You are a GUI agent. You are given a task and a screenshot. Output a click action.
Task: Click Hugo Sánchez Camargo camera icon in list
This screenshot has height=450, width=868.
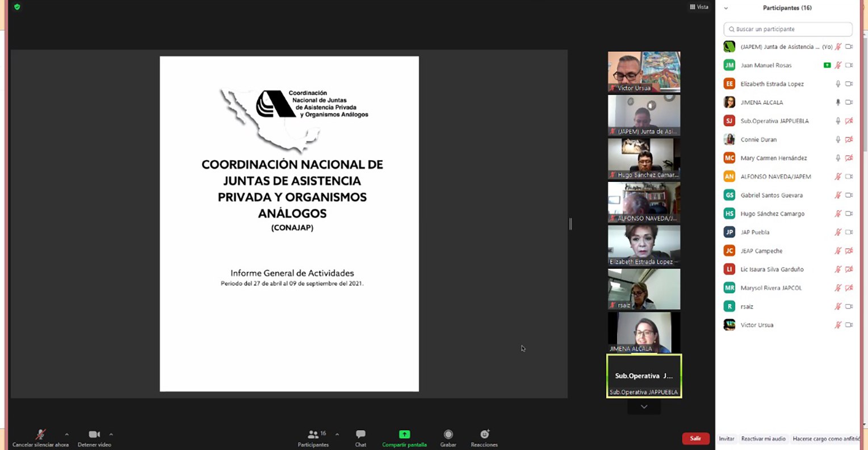tap(849, 214)
